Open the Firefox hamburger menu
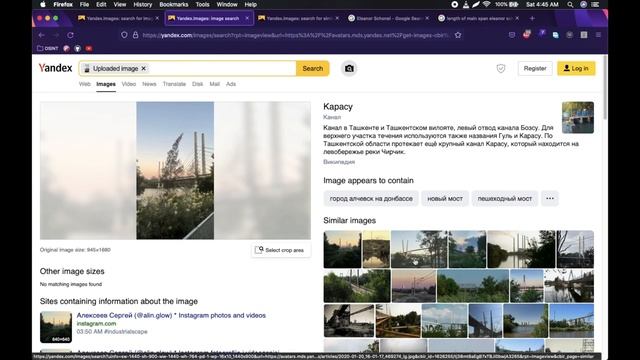This screenshot has width=640, height=360. click(598, 35)
